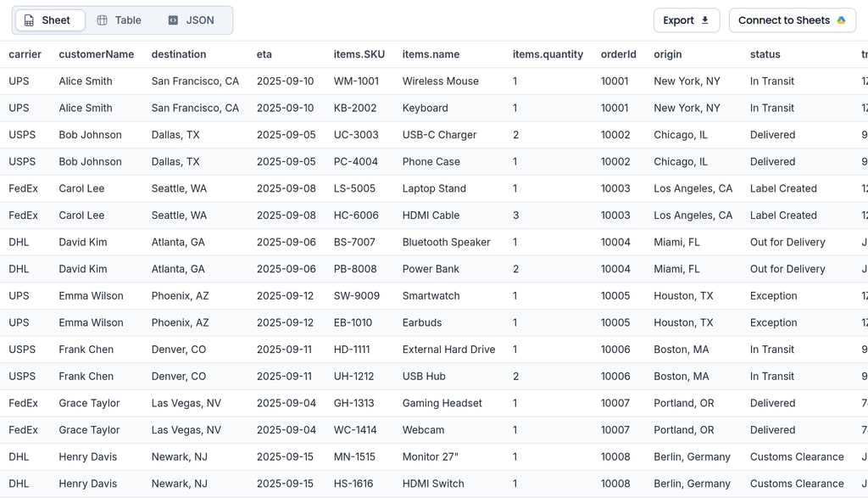Click the Webcam cell
The width and height of the screenshot is (868, 498).
pyautogui.click(x=424, y=430)
